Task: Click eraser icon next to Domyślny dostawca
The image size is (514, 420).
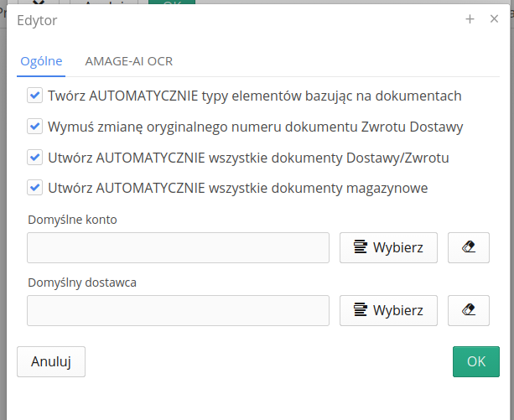Action: click(469, 310)
